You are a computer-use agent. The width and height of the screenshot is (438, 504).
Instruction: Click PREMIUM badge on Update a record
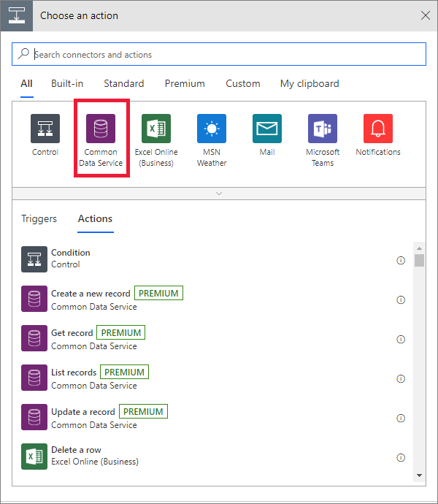pyautogui.click(x=143, y=411)
